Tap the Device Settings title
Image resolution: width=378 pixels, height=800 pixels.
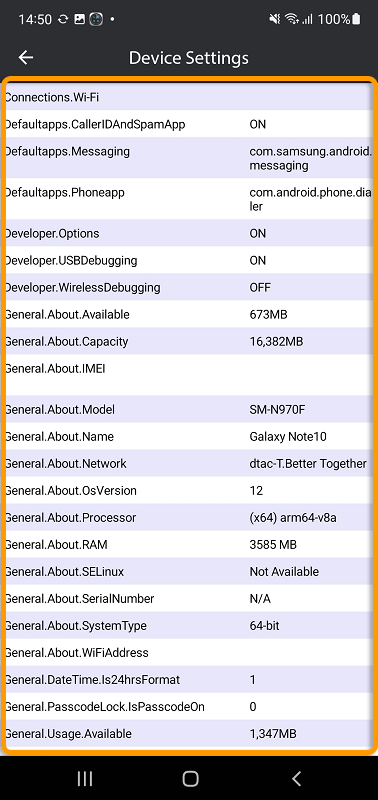tap(189, 58)
